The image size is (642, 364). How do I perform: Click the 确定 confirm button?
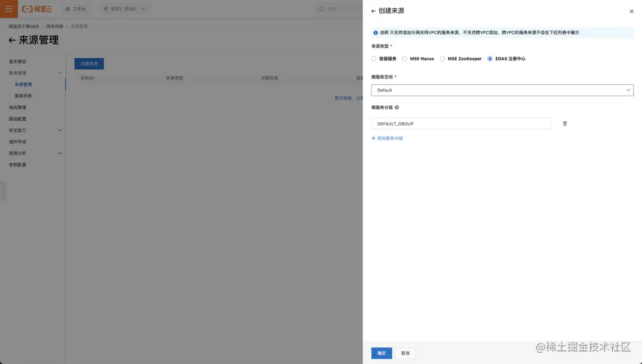click(382, 353)
